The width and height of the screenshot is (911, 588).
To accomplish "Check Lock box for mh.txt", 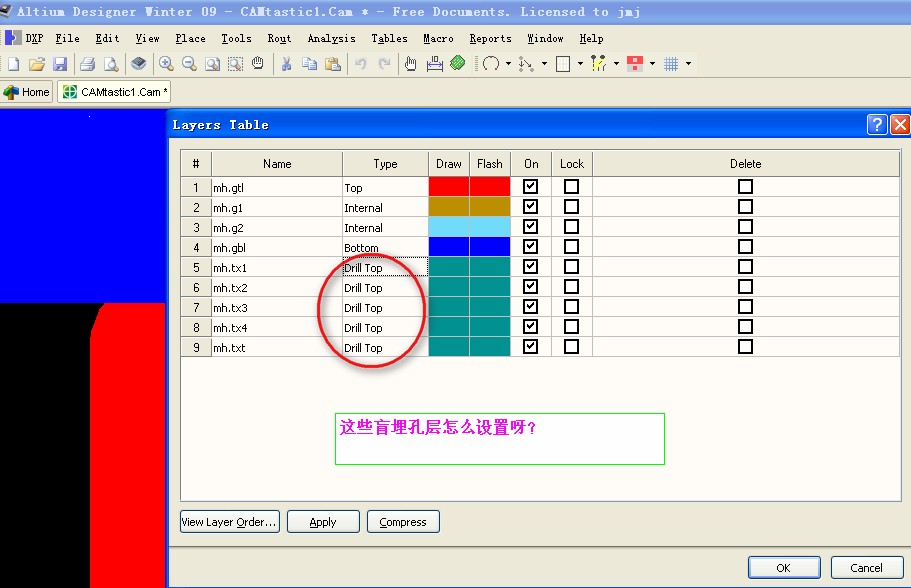I will [x=572, y=346].
